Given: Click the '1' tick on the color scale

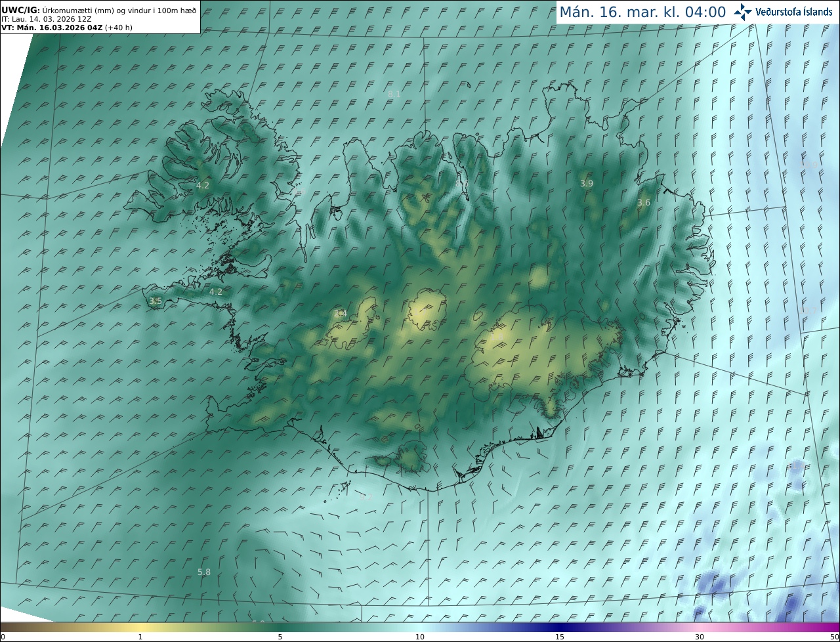Looking at the screenshot, I should [140, 637].
